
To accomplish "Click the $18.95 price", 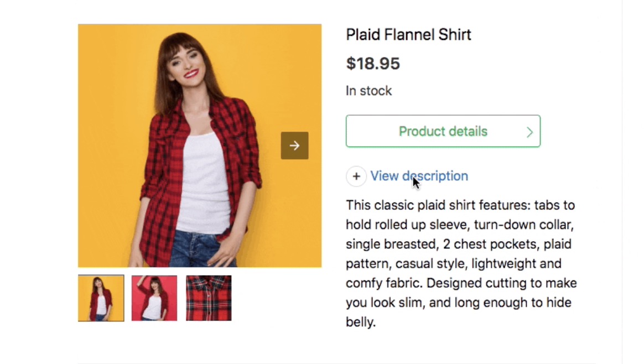I will click(x=373, y=64).
